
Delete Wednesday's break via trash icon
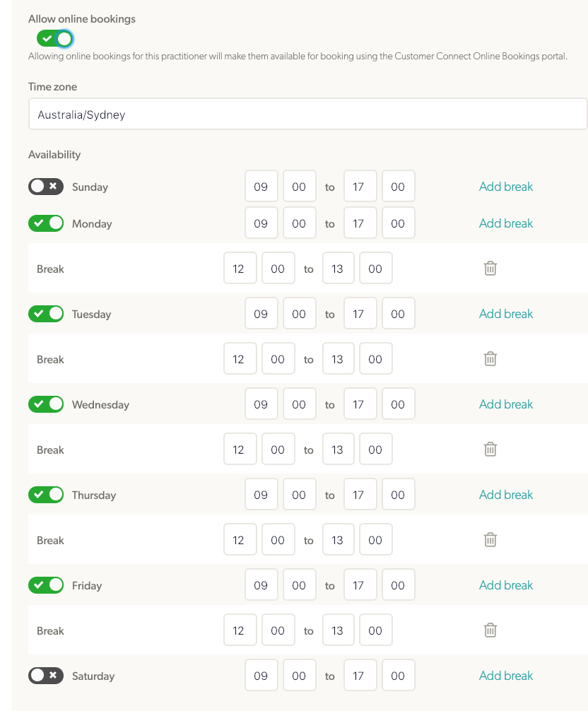[490, 449]
